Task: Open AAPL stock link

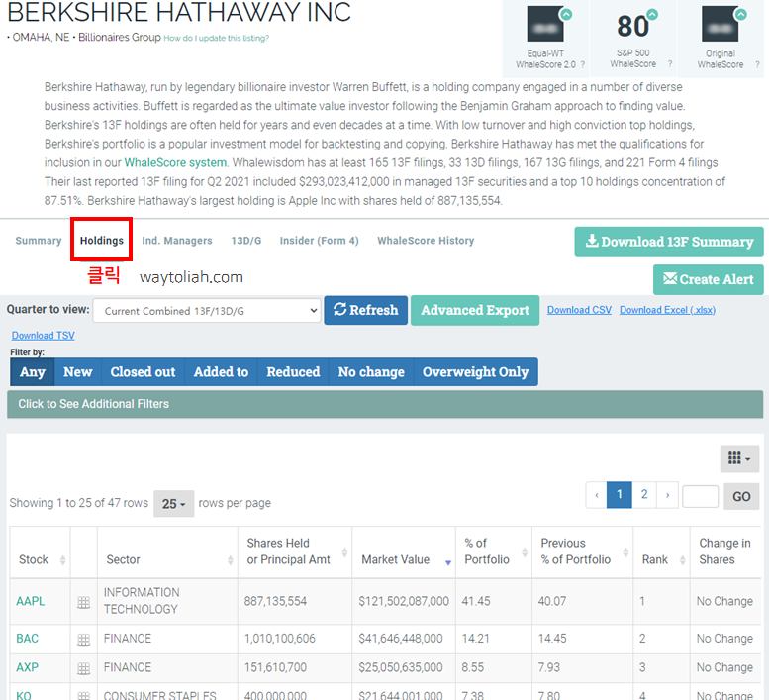Action: pos(31,601)
